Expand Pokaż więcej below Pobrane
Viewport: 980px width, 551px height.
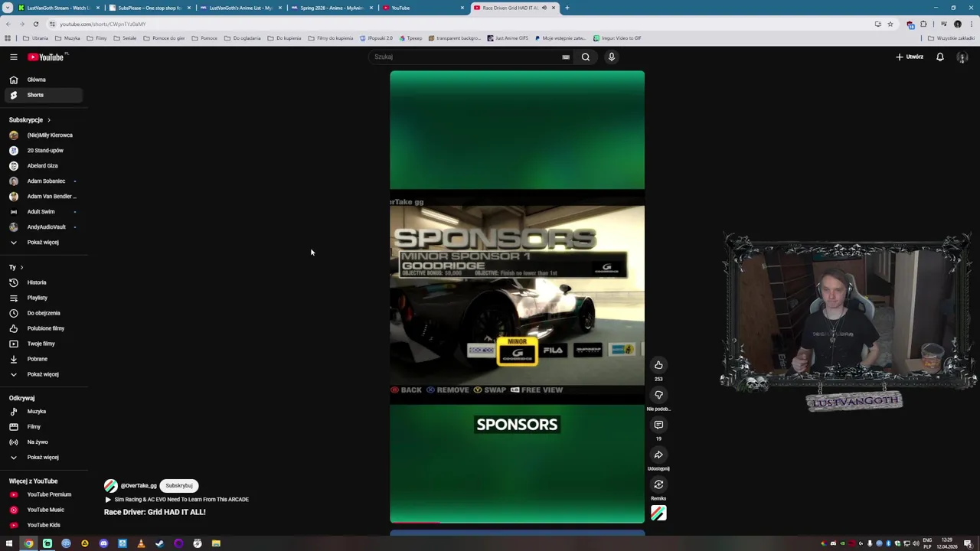click(x=44, y=374)
